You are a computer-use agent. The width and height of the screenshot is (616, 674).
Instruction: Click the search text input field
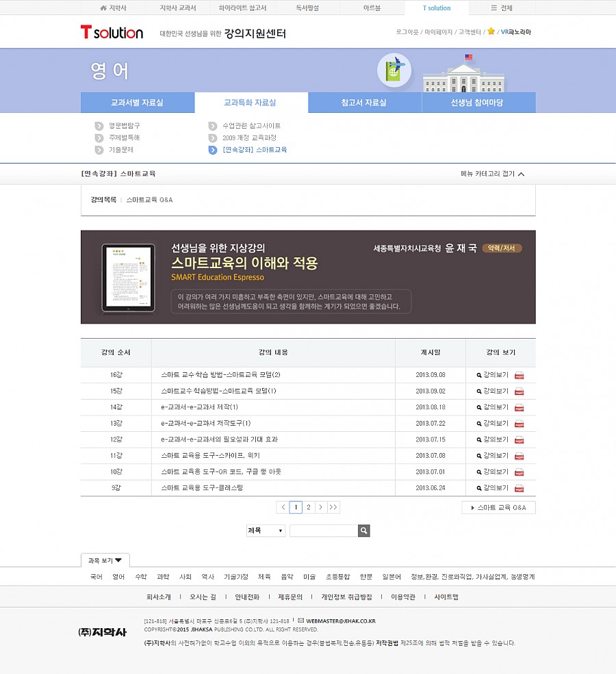click(323, 530)
